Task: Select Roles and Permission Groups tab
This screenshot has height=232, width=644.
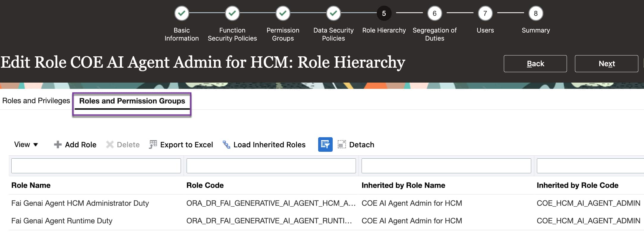Action: 132,101
